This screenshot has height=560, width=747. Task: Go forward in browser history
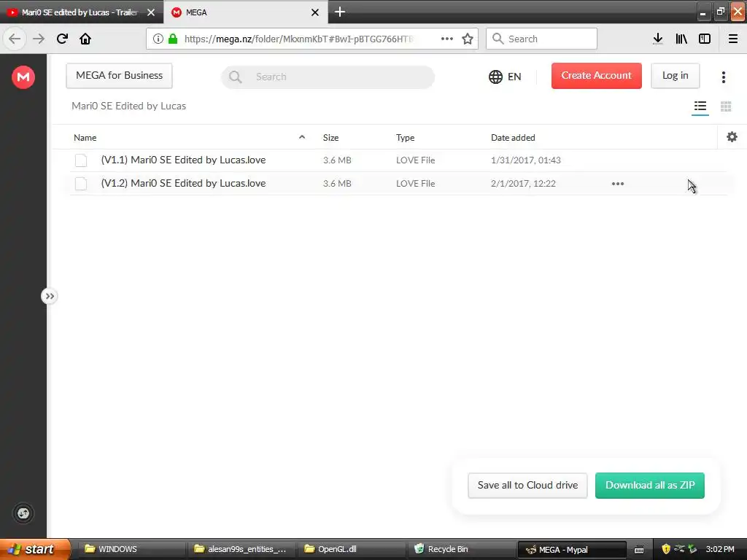pyautogui.click(x=39, y=39)
